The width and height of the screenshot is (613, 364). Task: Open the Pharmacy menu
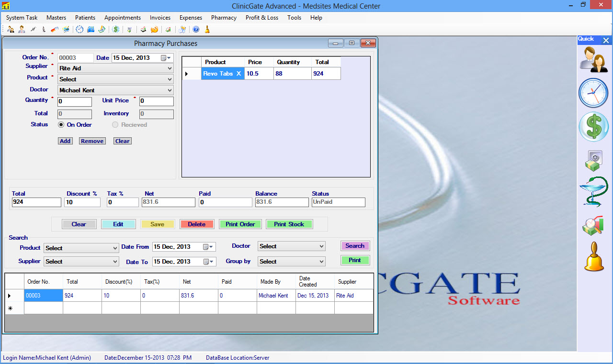click(x=224, y=18)
